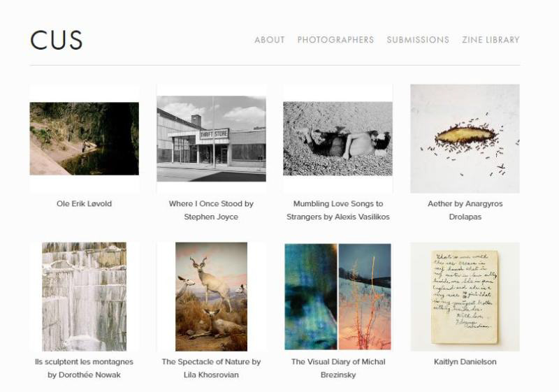Go to the Photographers menu item

335,40
